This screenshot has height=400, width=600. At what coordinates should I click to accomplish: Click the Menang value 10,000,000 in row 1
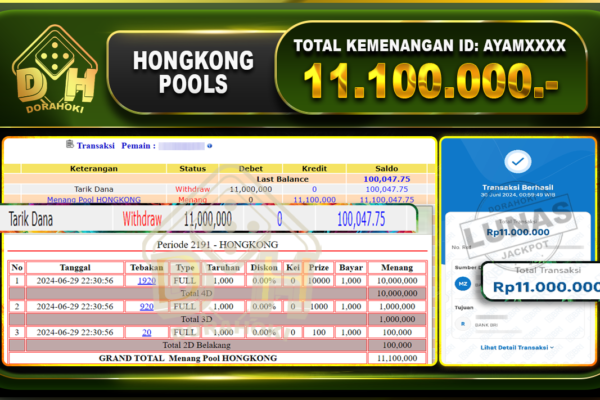click(397, 281)
